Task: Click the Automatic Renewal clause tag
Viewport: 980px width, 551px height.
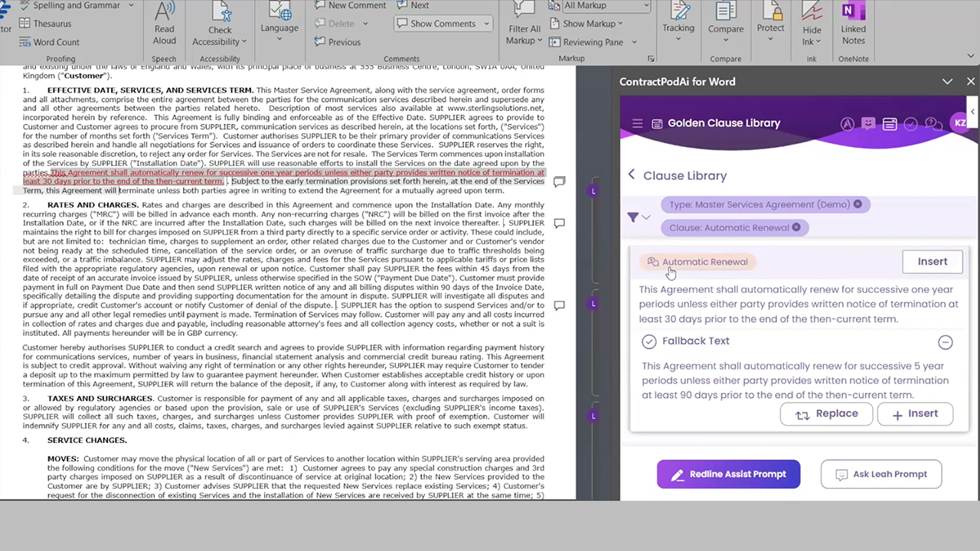Action: 697,262
